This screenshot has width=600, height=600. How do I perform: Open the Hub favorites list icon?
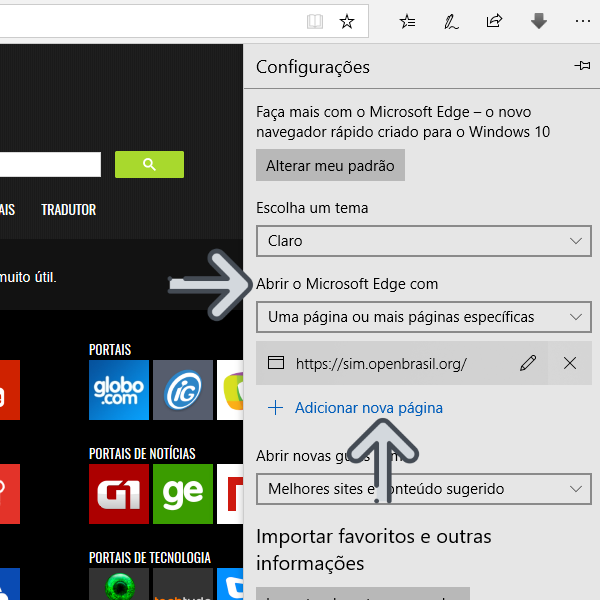coord(408,21)
